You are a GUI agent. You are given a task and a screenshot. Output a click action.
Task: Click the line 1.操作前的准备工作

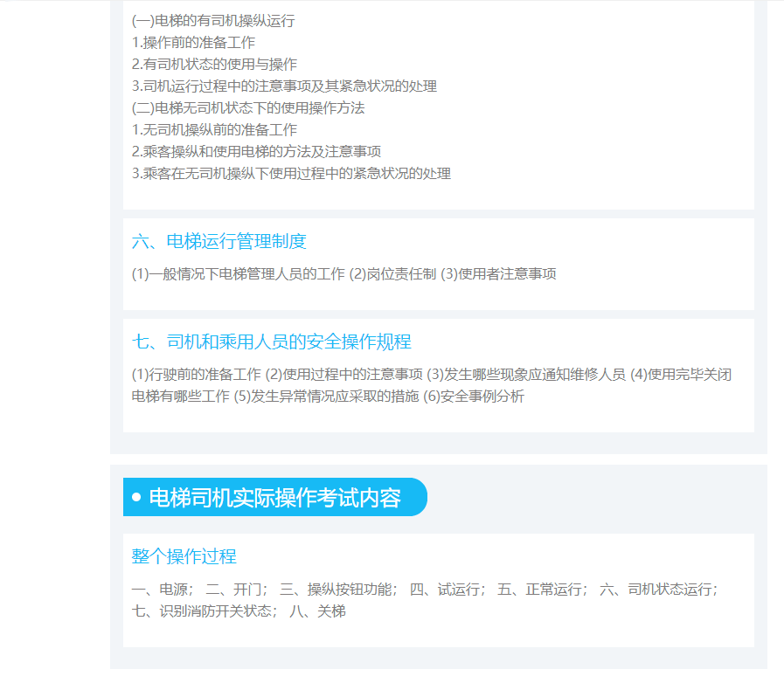193,43
